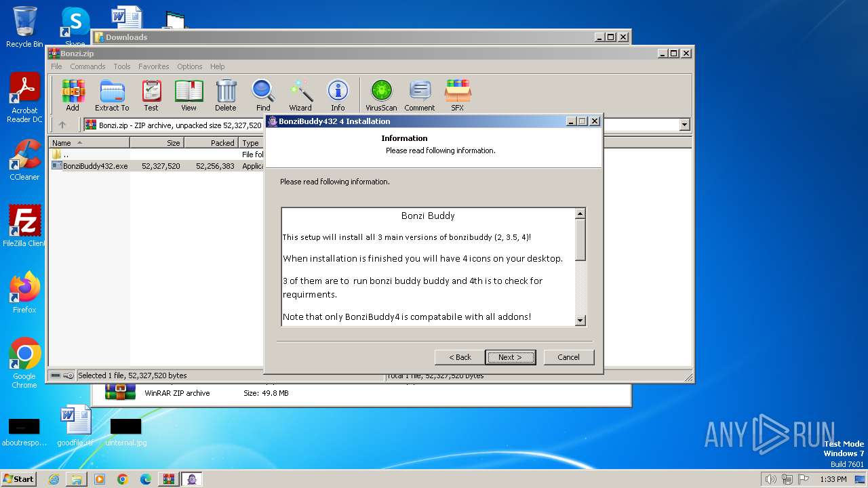The height and width of the screenshot is (488, 868).
Task: Click the information box scroll down arrow
Action: pyautogui.click(x=580, y=321)
